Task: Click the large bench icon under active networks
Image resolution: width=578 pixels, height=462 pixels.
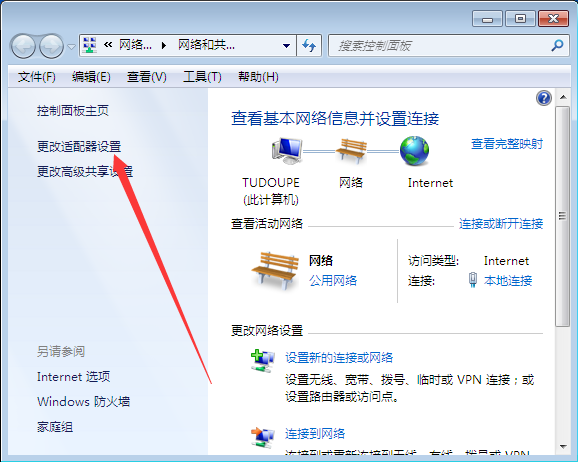Action: pyautogui.click(x=275, y=270)
